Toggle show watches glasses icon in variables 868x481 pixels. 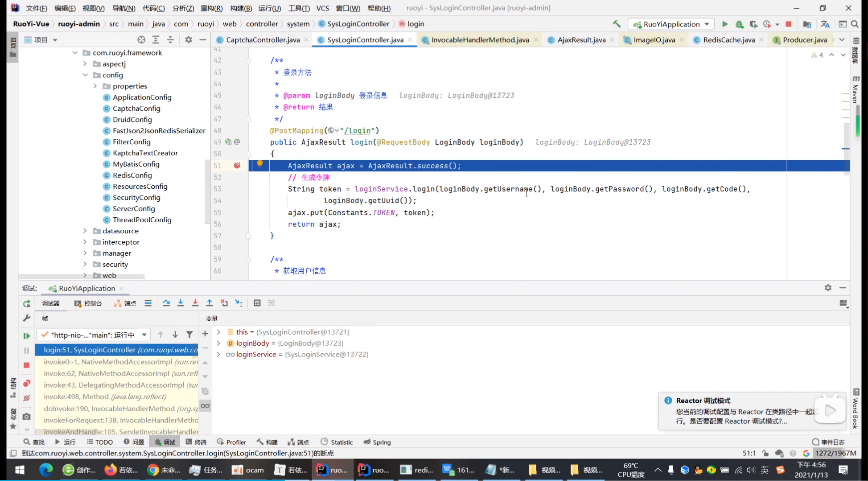pos(205,406)
